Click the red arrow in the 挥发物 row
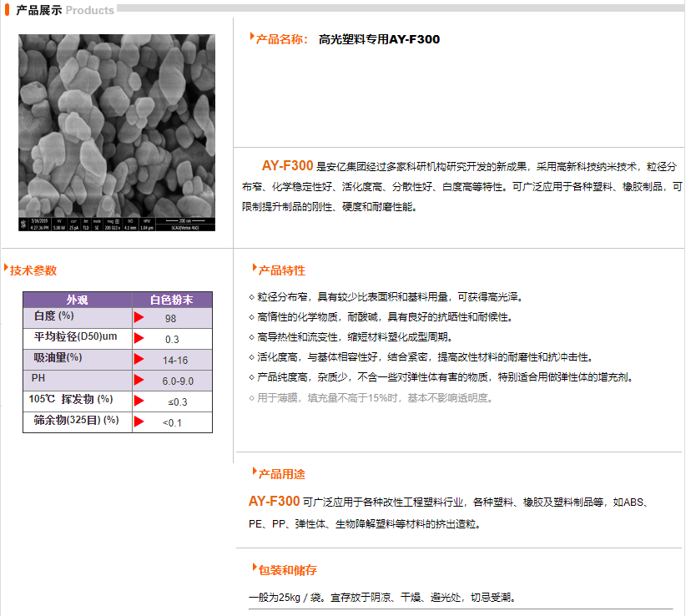The image size is (686, 616). (139, 401)
